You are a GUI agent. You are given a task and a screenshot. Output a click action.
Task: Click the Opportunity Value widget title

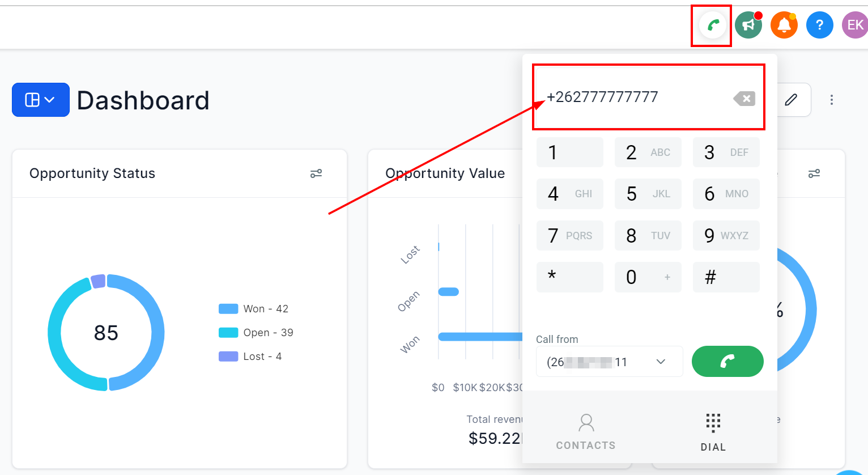coord(445,173)
